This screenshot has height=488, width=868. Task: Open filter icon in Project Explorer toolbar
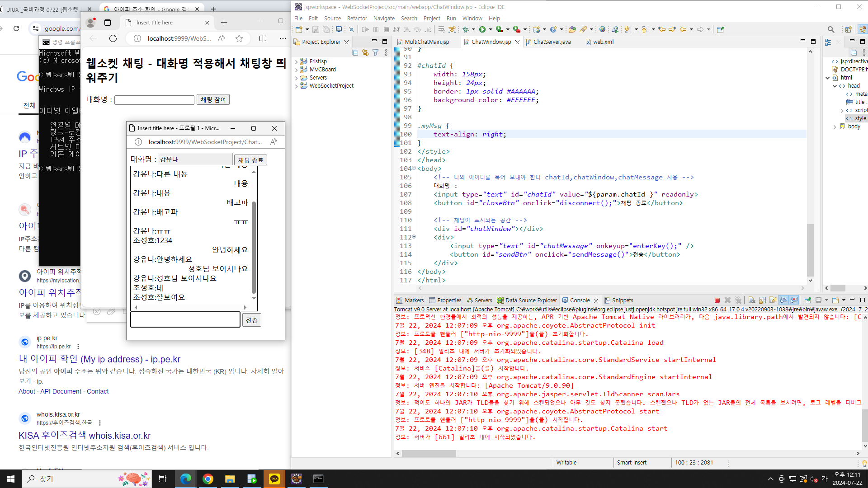click(375, 53)
